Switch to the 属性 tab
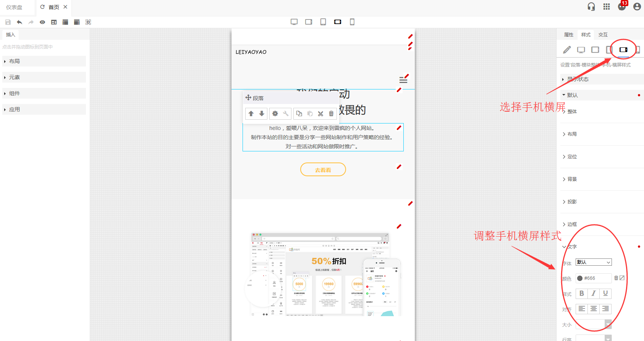 point(568,35)
